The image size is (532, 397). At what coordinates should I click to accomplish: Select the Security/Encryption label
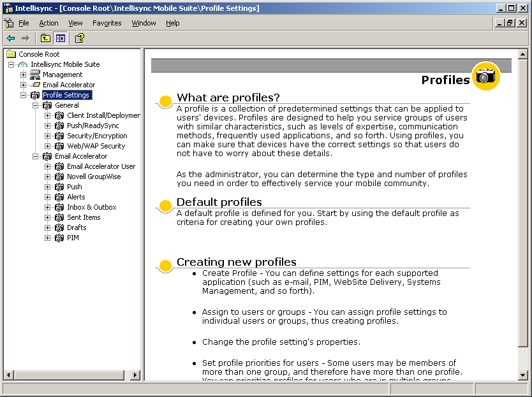(x=97, y=136)
